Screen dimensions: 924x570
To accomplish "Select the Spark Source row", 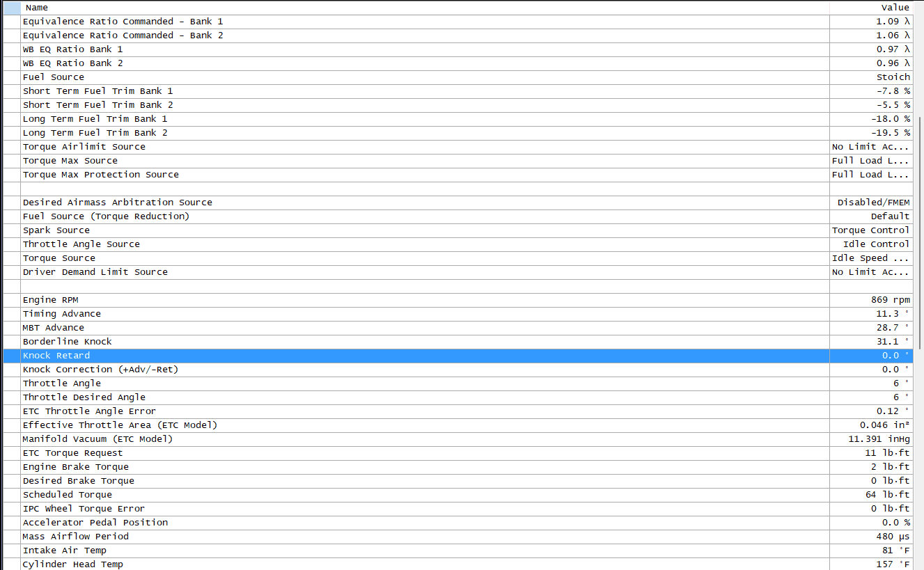I will 458,230.
